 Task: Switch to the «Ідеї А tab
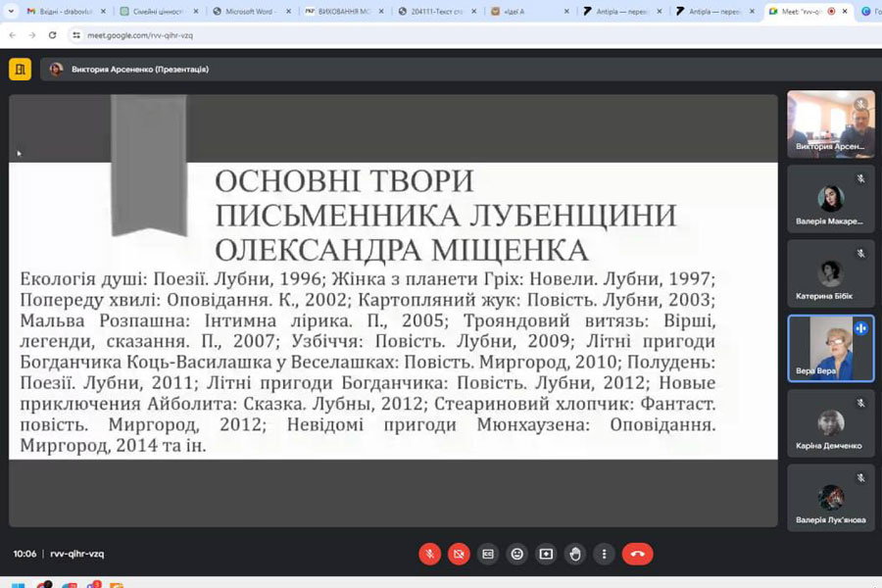tap(530, 11)
